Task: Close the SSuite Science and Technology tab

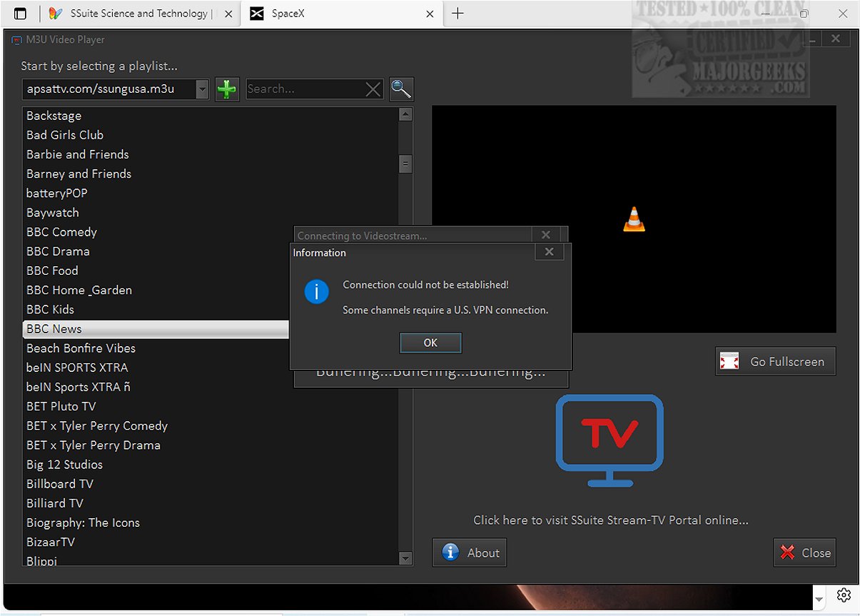Action: 228,14
